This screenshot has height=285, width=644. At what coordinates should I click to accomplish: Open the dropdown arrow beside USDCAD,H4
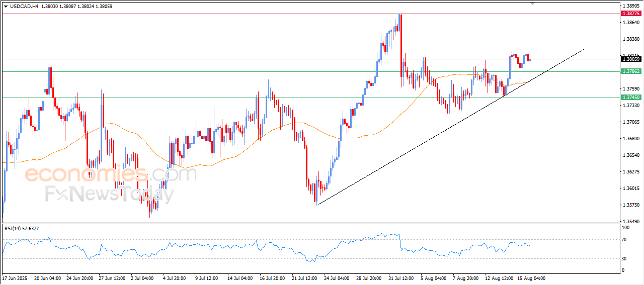click(6, 6)
